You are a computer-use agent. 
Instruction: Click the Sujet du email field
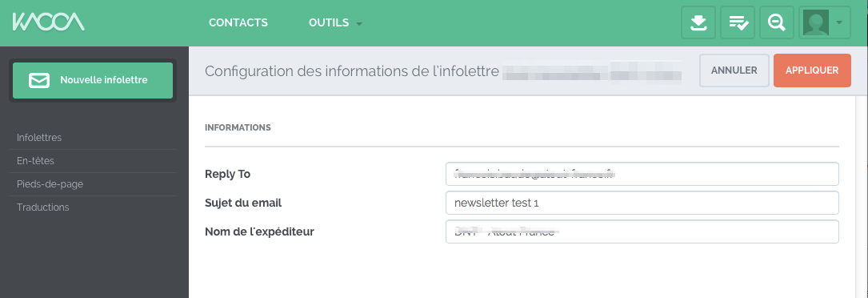pos(642,203)
